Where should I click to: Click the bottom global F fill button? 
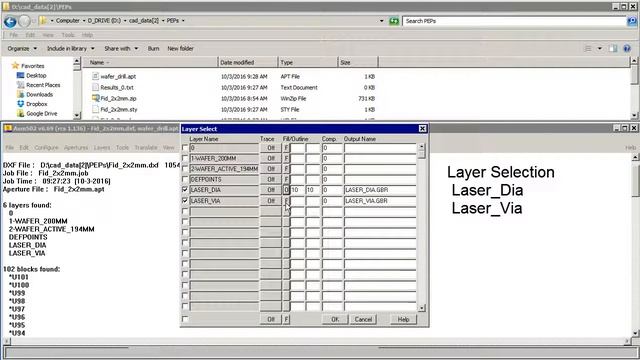(x=286, y=319)
